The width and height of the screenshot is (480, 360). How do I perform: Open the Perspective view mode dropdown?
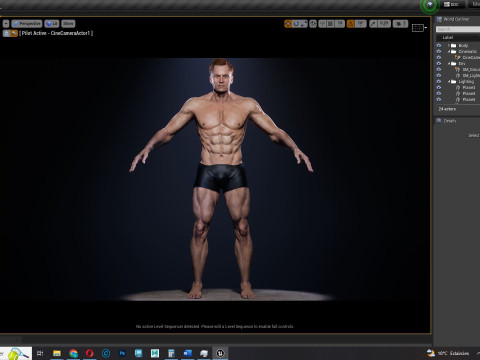pos(27,24)
